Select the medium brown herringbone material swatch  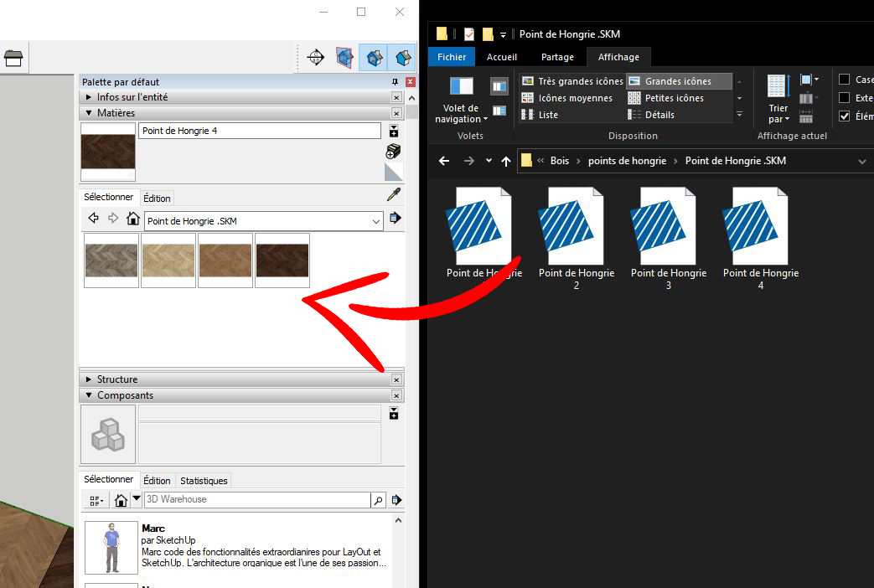225,260
